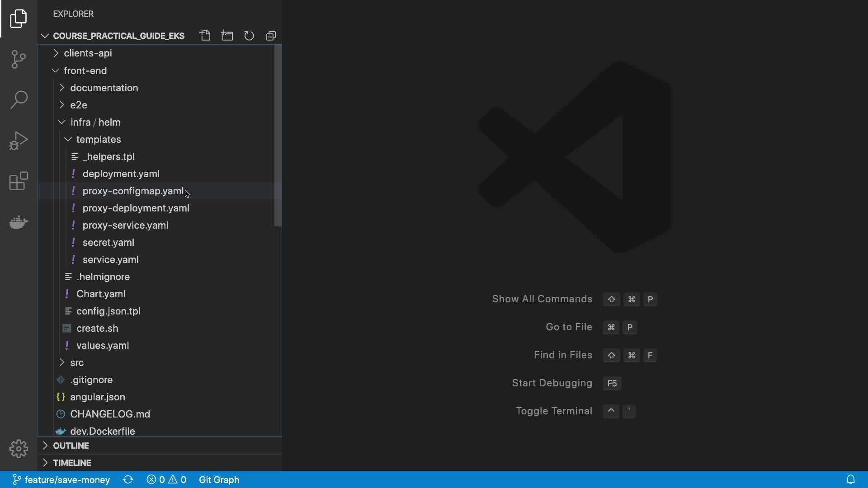Collapse the templates folder
The image size is (868, 488).
click(x=98, y=139)
